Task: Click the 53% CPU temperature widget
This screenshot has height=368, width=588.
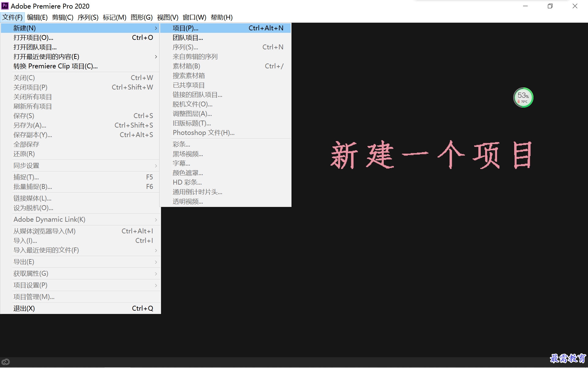Action: [523, 98]
